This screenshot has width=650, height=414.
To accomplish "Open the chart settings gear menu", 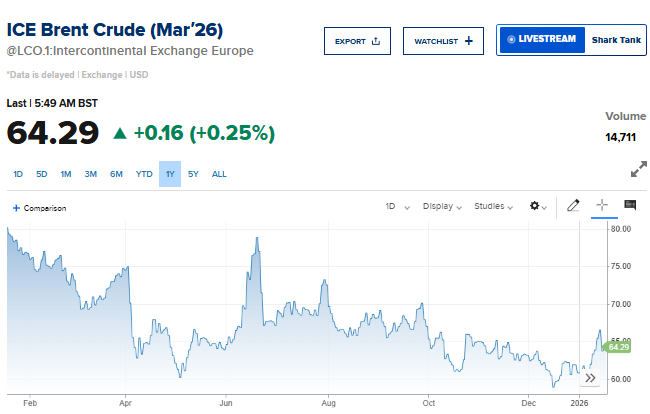I will (538, 206).
